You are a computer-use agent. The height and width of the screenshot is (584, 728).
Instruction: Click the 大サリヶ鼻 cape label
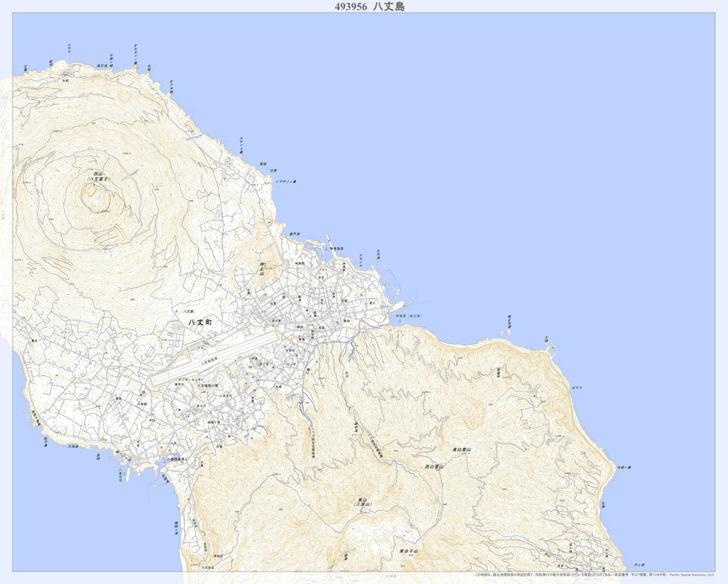[241, 145]
